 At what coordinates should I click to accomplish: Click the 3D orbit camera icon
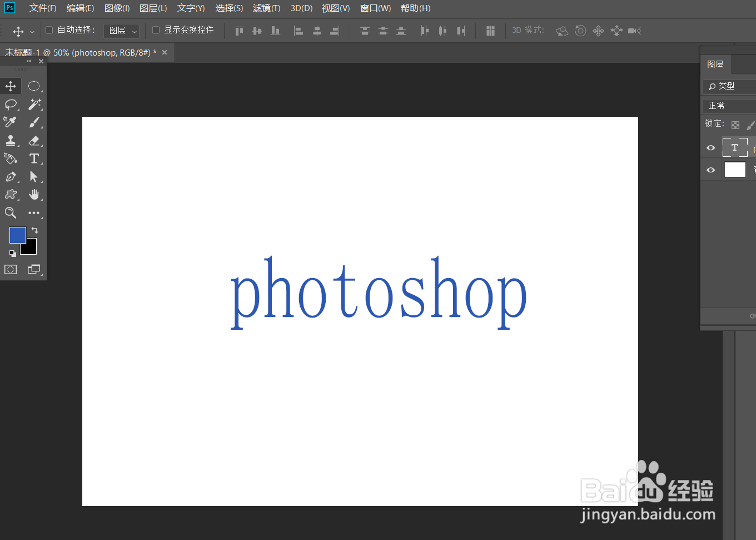point(562,31)
